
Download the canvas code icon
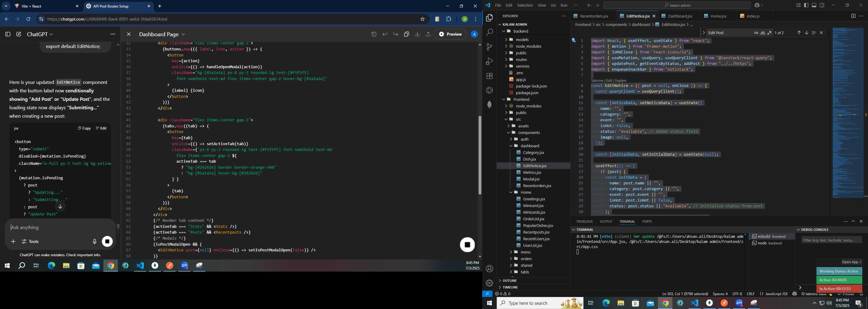click(x=417, y=34)
